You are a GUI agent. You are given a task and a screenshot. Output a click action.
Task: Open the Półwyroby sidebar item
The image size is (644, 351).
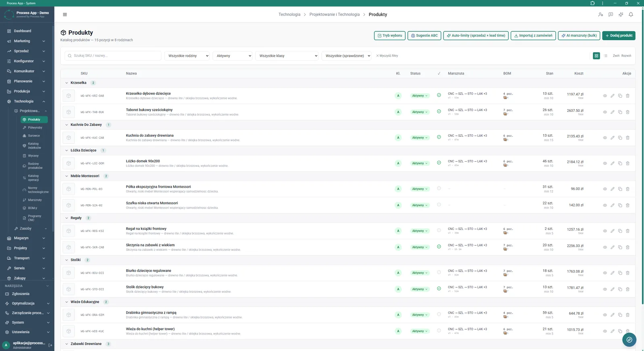tap(35, 127)
